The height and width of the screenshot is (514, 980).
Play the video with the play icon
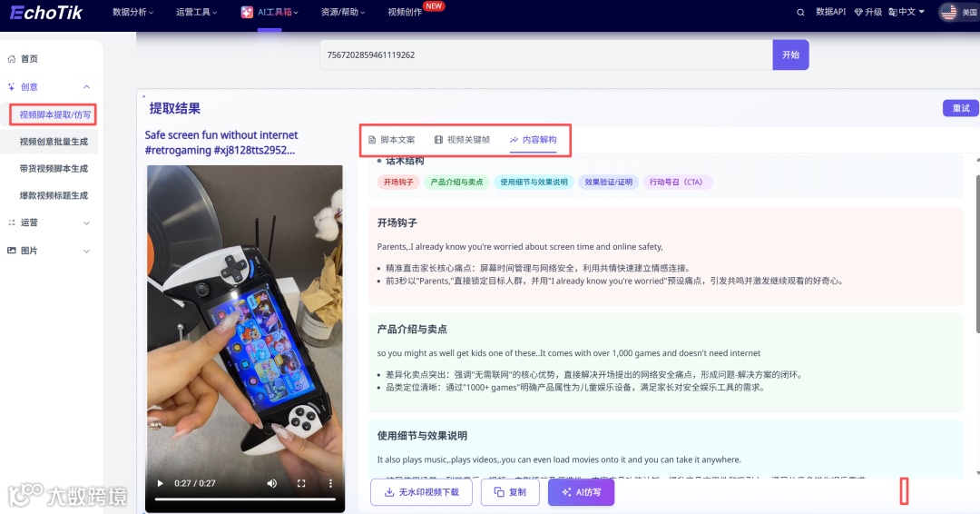pos(160,483)
